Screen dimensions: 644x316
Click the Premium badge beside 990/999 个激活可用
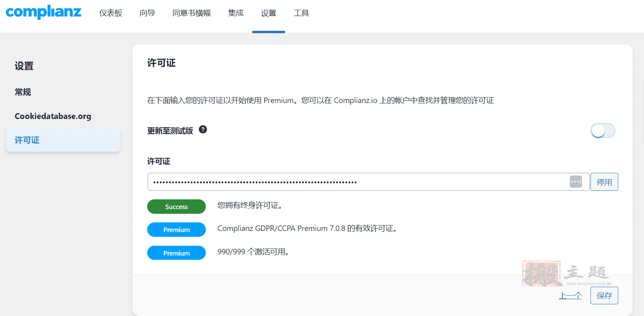[x=177, y=253]
